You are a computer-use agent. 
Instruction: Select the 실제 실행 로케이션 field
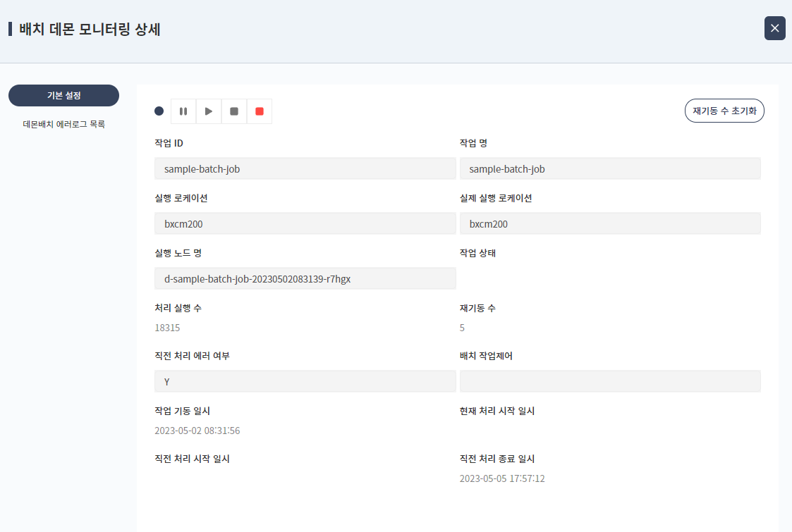point(610,224)
